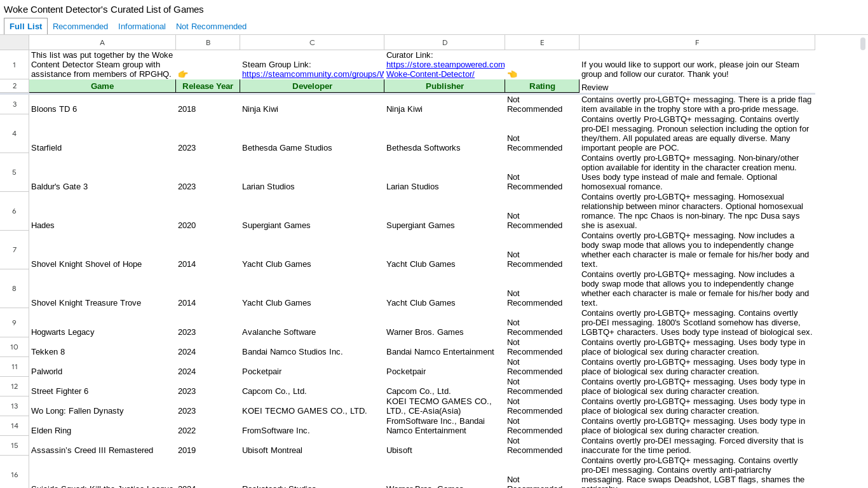Viewport: 868px width, 488px height.
Task: Click the Not Recommended rating for Palworld
Action: (542, 367)
